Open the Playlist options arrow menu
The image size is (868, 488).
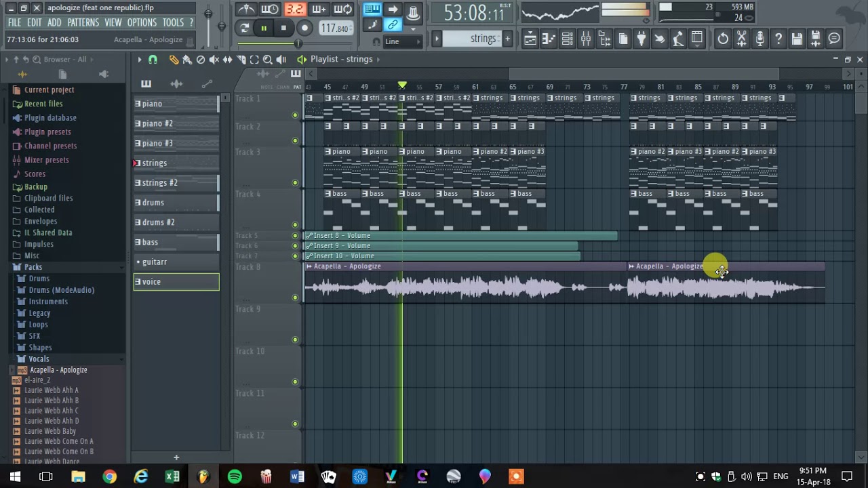(x=139, y=60)
